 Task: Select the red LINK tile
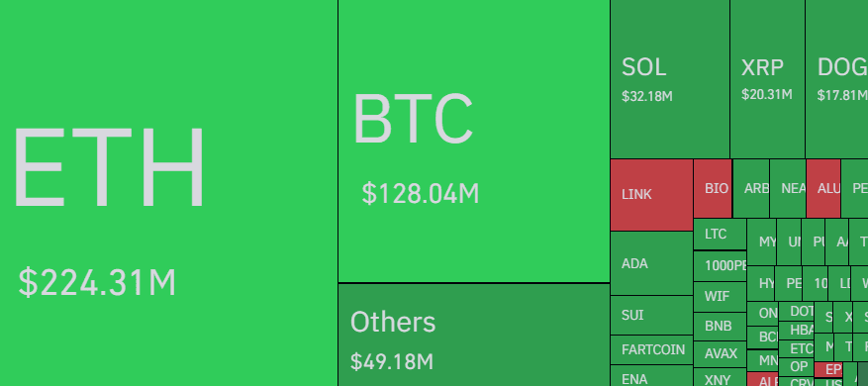click(x=651, y=195)
